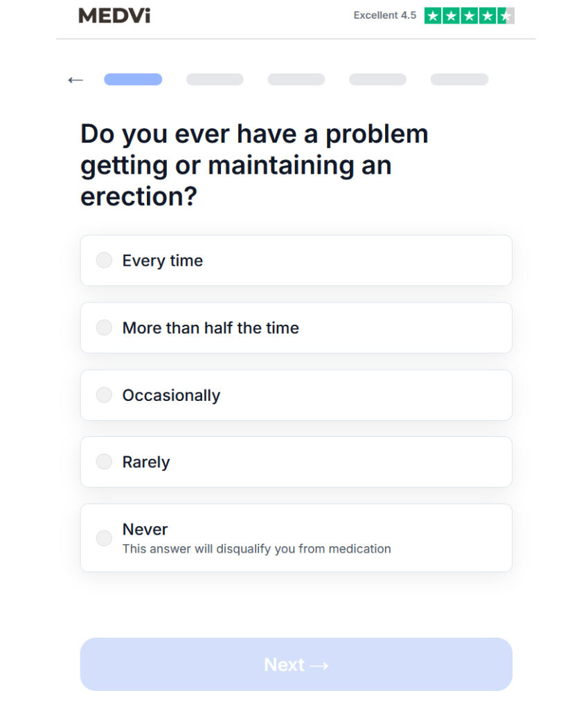The height and width of the screenshot is (709, 588).
Task: Choose the Occasionally answer card
Action: click(296, 395)
